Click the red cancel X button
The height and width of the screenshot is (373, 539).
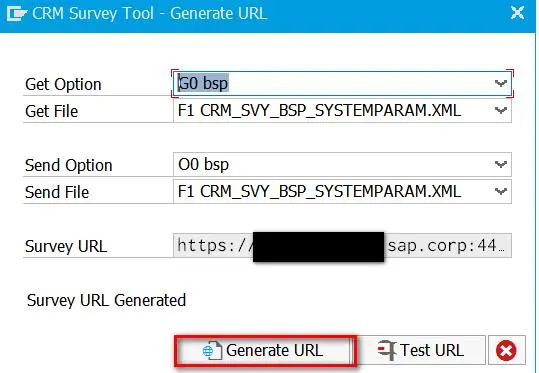[506, 351]
